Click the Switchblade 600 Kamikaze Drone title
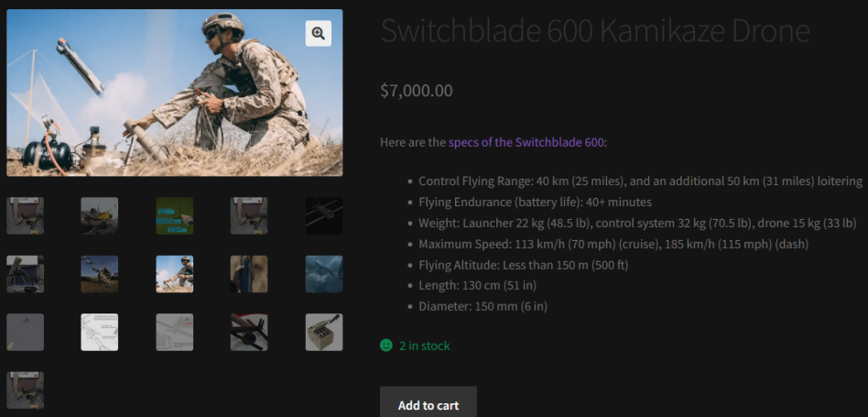 [595, 31]
